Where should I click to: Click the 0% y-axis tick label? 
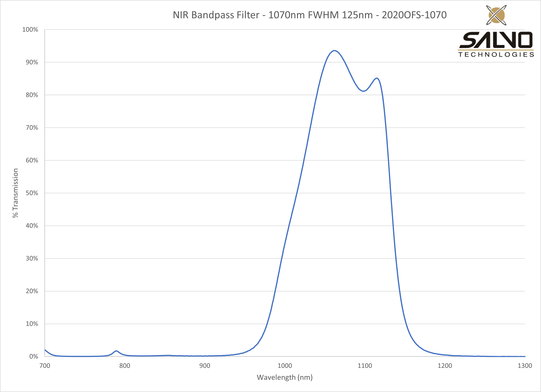[x=34, y=357]
